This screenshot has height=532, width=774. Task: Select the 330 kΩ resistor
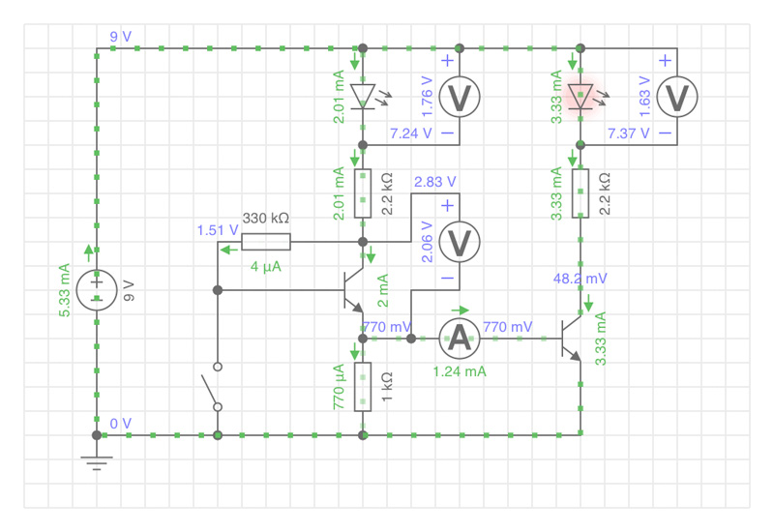266,242
